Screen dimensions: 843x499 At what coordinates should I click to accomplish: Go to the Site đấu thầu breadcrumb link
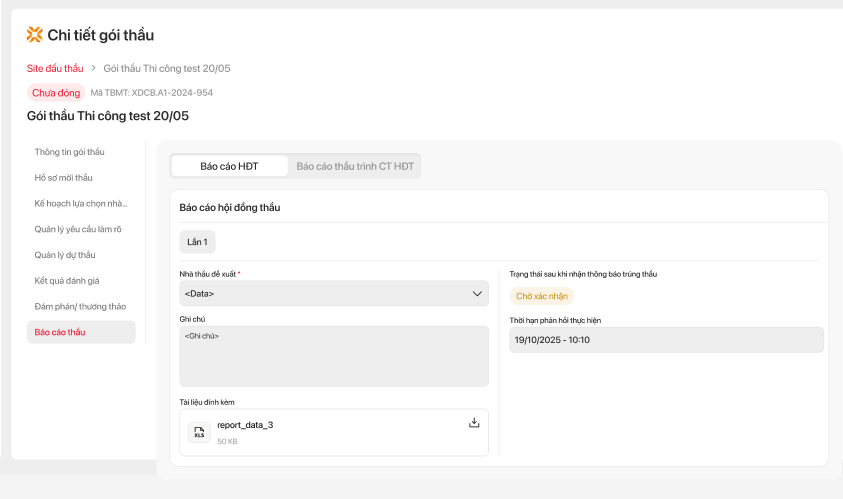pyautogui.click(x=55, y=68)
